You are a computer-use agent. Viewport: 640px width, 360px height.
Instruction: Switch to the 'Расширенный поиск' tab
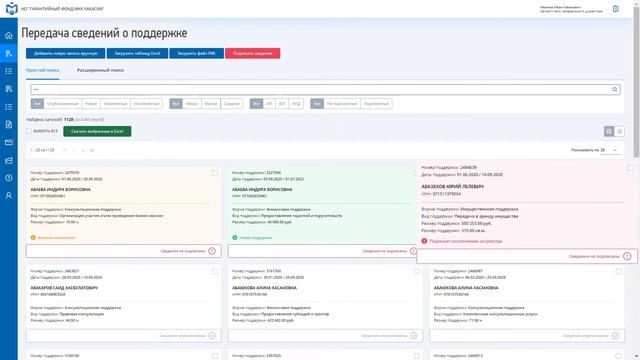[x=100, y=70]
